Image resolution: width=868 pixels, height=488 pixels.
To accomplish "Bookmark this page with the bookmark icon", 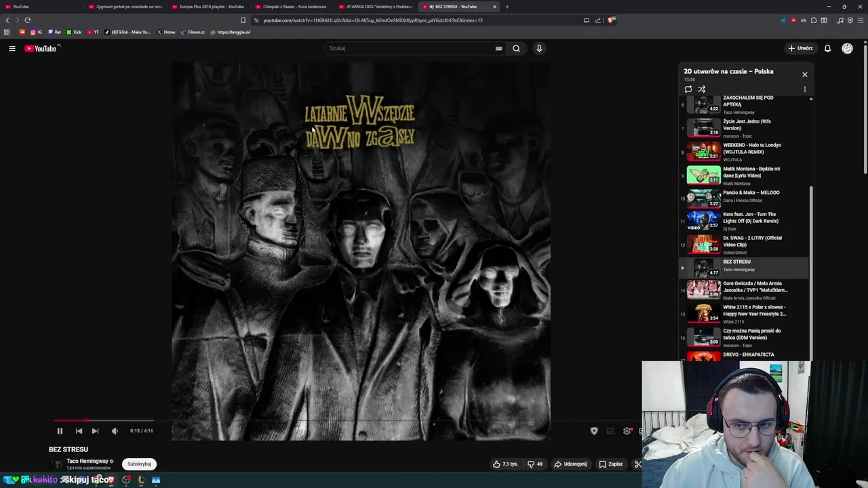I will [243, 20].
